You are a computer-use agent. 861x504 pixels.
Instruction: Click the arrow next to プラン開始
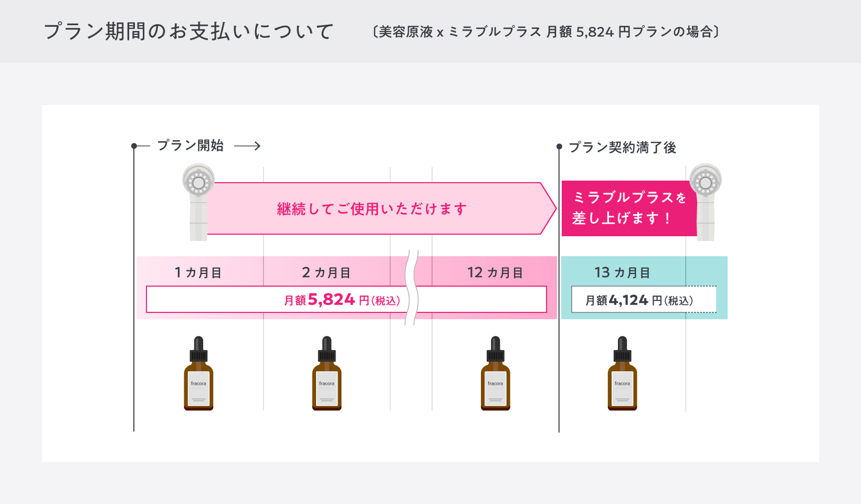pos(247,146)
